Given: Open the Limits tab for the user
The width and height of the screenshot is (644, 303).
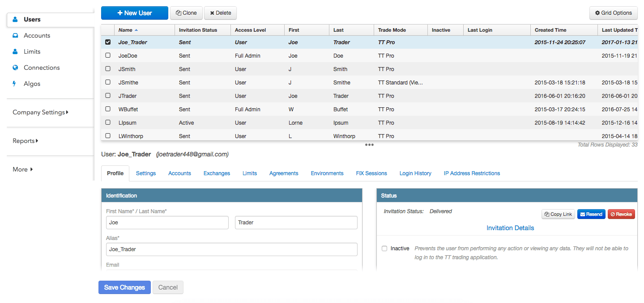Looking at the screenshot, I should (250, 173).
